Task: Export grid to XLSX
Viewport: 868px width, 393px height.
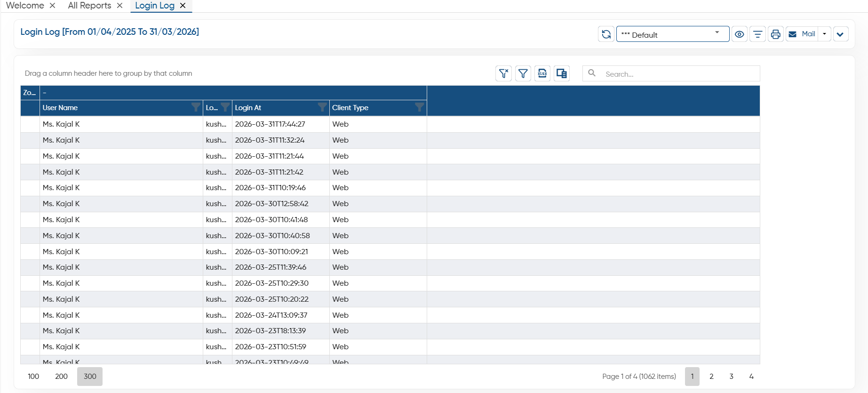Action: click(x=542, y=73)
